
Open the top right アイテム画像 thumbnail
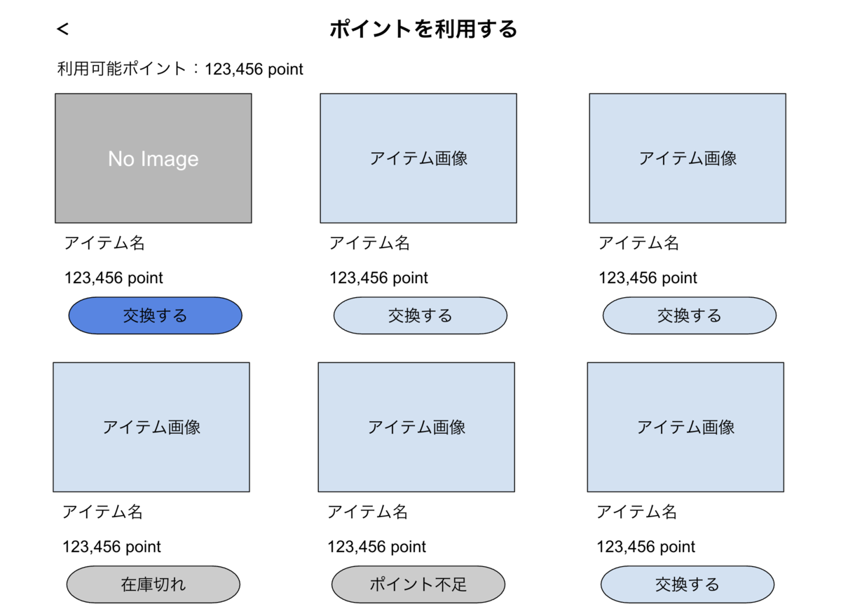click(x=687, y=158)
